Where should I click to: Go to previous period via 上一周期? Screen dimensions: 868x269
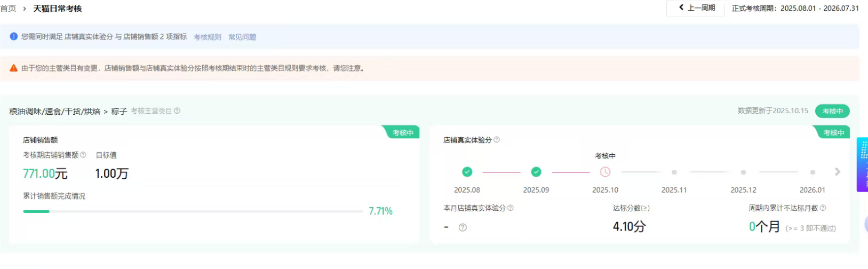(696, 8)
